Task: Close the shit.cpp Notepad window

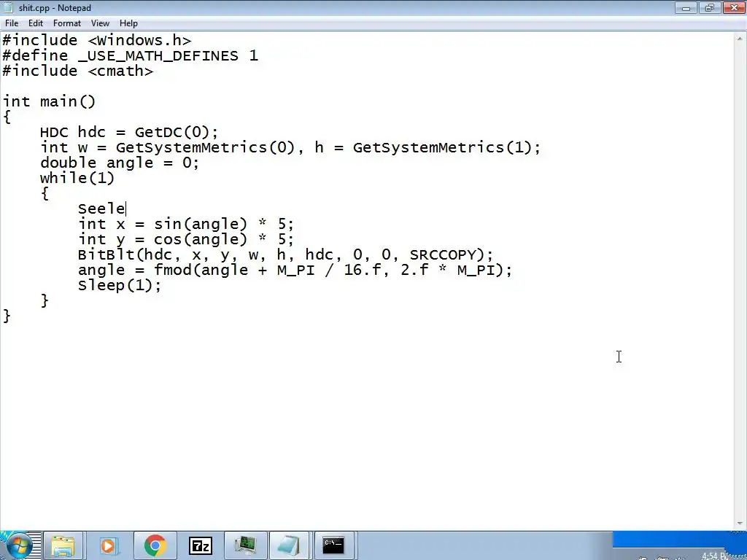Action: pos(734,7)
